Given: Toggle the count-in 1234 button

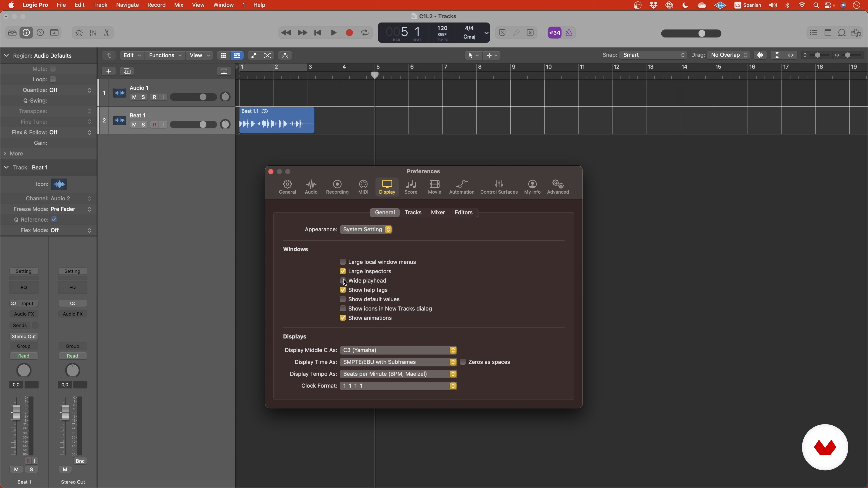Looking at the screenshot, I should coord(555,33).
